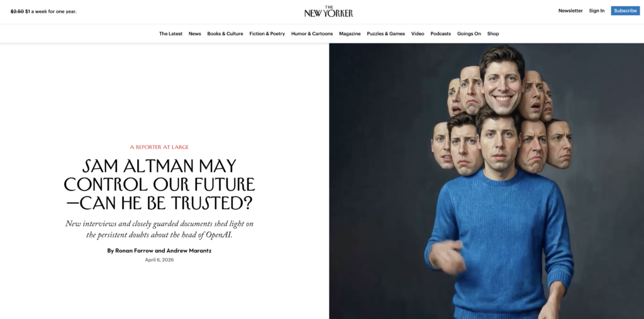The height and width of the screenshot is (319, 644).
Task: Visit the Podcasts page
Action: point(440,34)
